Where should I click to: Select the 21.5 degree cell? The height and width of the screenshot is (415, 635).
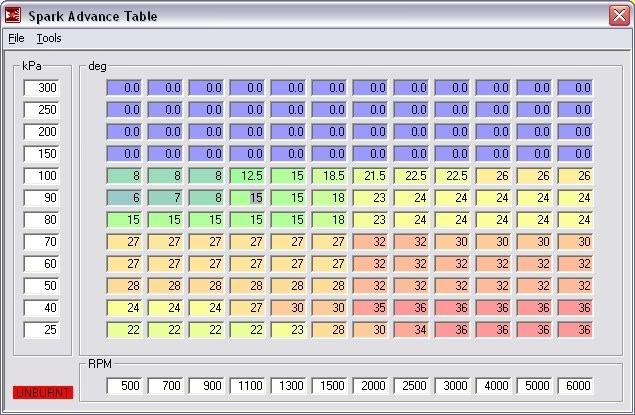pos(371,176)
